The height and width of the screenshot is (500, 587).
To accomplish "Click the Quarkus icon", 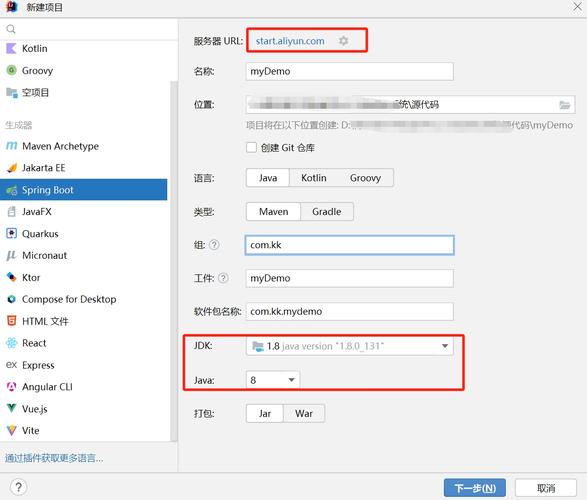I will click(x=12, y=234).
